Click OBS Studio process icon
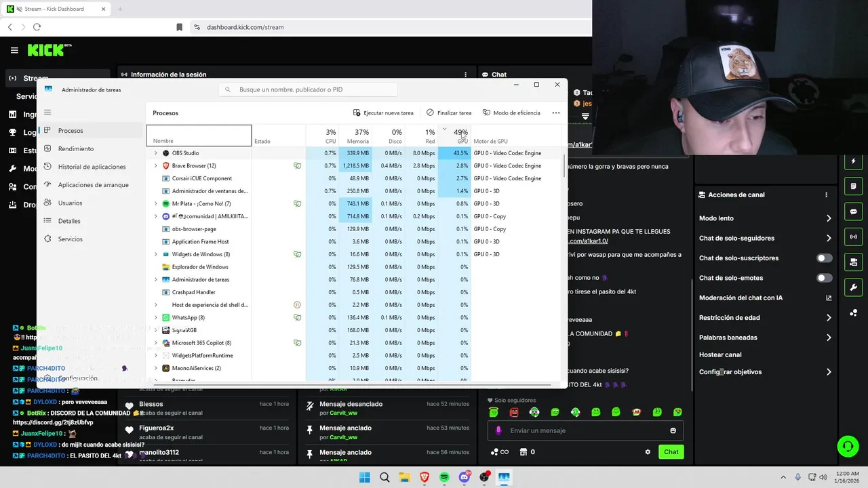Image resolution: width=868 pixels, height=488 pixels. (x=166, y=153)
